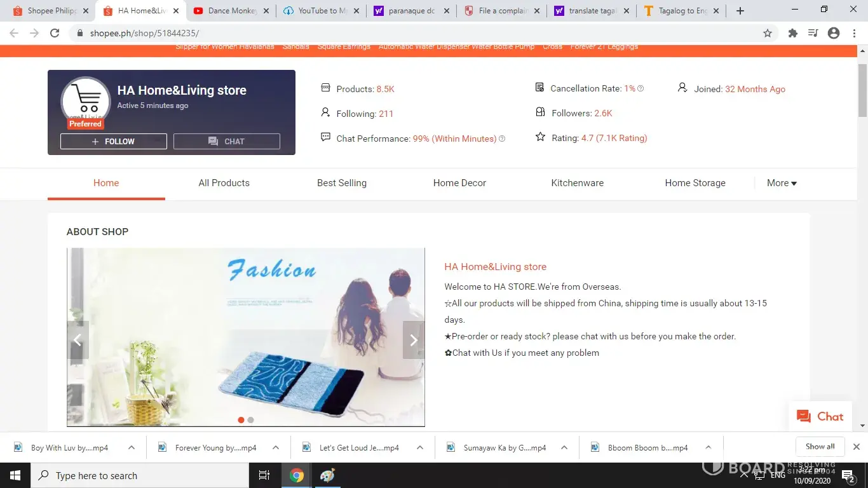This screenshot has height=488, width=868.
Task: Open Chrome from the Windows taskbar
Action: click(296, 475)
